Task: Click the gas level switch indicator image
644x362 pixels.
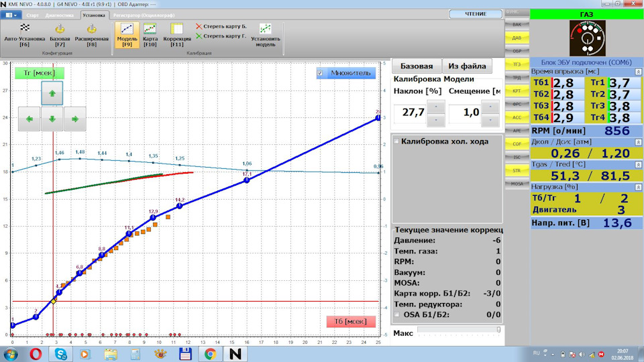Action: (x=587, y=38)
